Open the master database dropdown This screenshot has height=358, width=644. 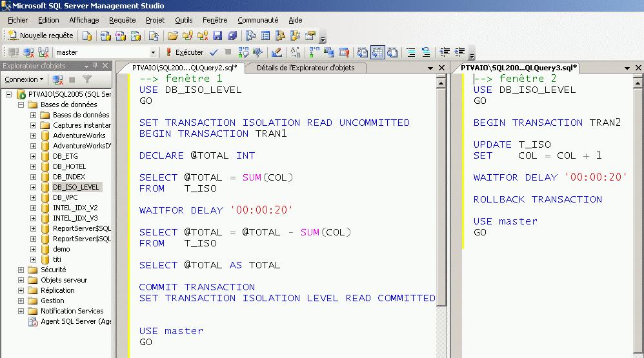coord(153,52)
